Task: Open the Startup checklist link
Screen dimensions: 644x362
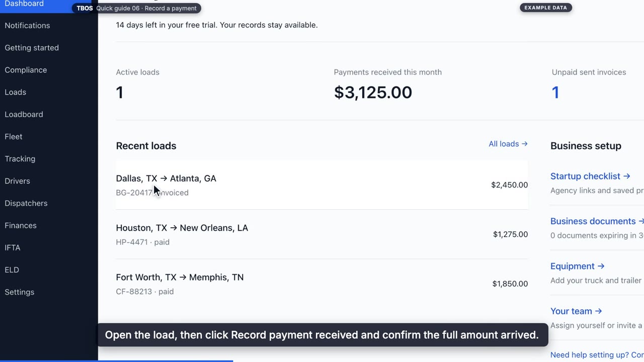Action: pyautogui.click(x=590, y=176)
